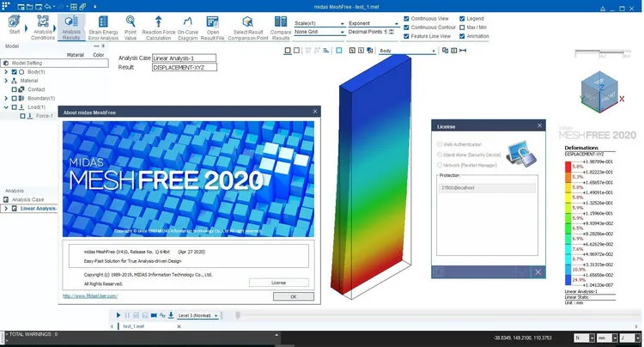
Task: Select the Point Value tool
Action: [131, 28]
